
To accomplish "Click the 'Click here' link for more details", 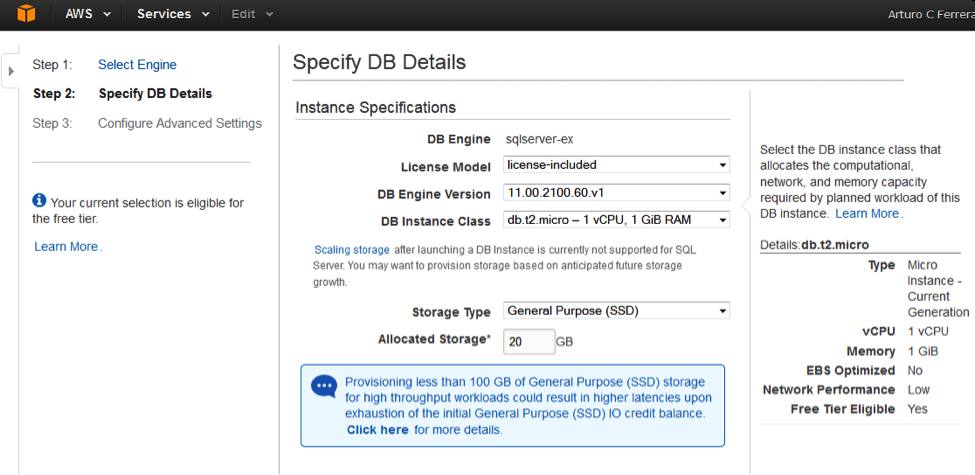I will 377,430.
